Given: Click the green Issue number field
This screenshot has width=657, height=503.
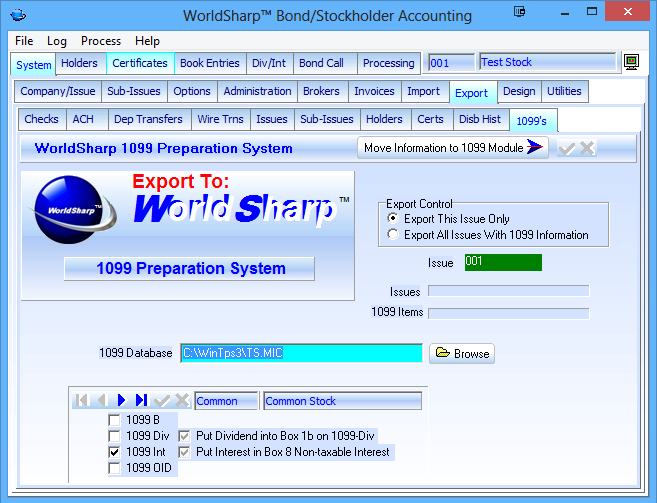Looking at the screenshot, I should (x=502, y=263).
